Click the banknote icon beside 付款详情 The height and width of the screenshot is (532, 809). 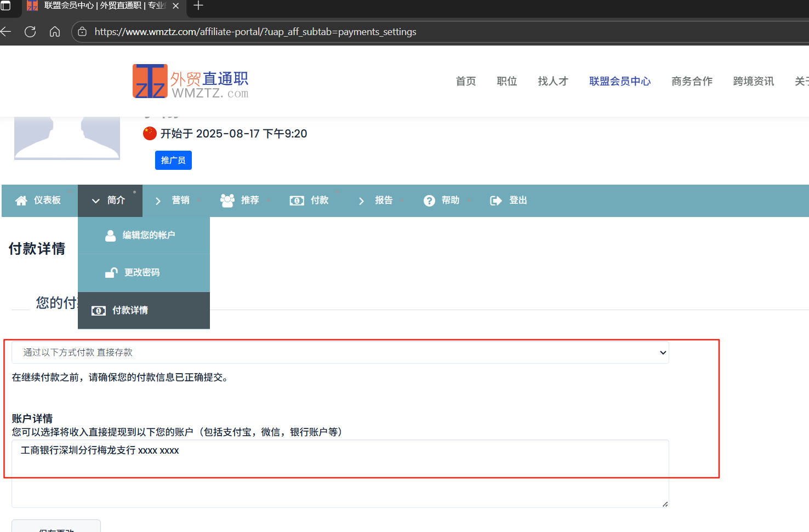99,310
